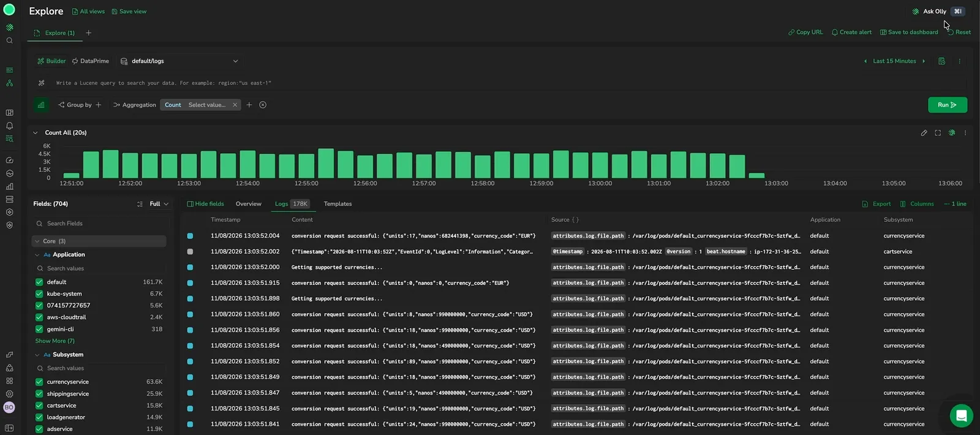Uncheck the gemini-cli checkbox
The image size is (980, 435).
[39, 330]
